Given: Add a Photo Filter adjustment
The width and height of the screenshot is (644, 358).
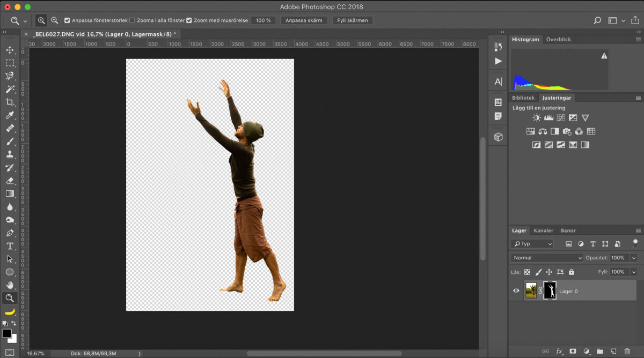Looking at the screenshot, I should click(567, 131).
